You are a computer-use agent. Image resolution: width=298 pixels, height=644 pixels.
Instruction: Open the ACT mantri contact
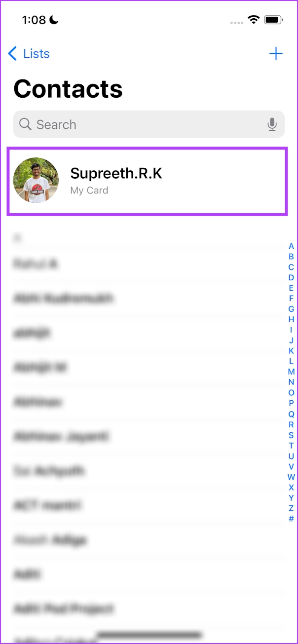(x=143, y=505)
